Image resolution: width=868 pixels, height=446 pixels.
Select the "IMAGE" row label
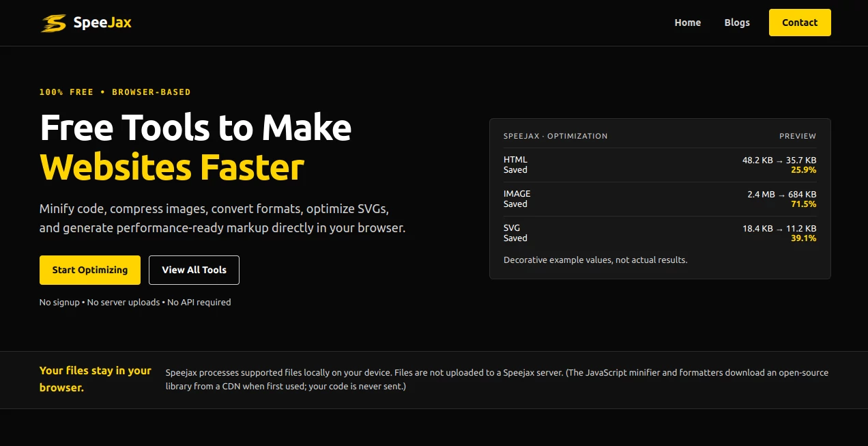click(x=517, y=194)
